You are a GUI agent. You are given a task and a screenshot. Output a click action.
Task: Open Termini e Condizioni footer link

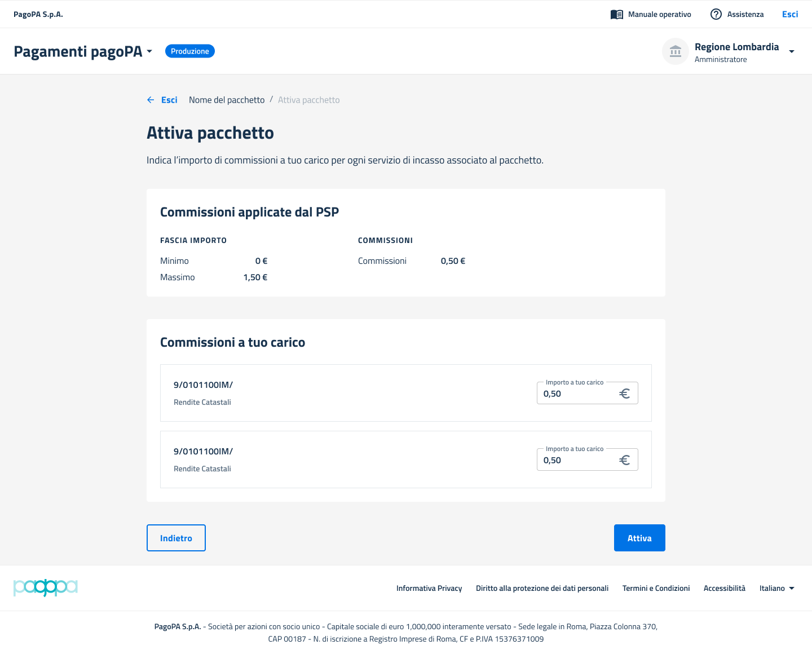[656, 588]
